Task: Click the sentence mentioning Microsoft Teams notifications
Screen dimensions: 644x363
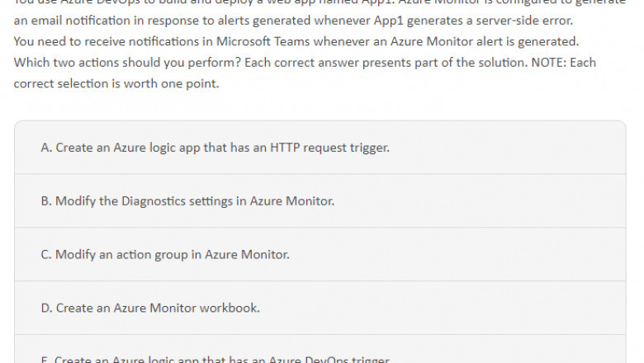Action: click(296, 41)
